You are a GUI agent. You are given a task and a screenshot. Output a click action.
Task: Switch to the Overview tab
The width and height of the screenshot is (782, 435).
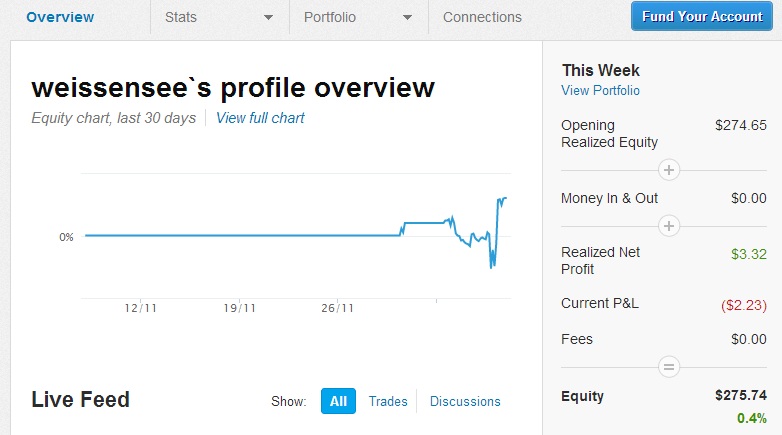[x=60, y=17]
